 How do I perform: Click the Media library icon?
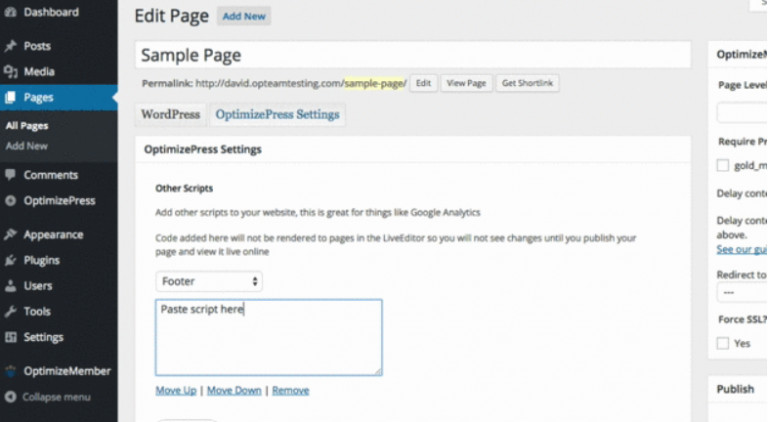10,72
